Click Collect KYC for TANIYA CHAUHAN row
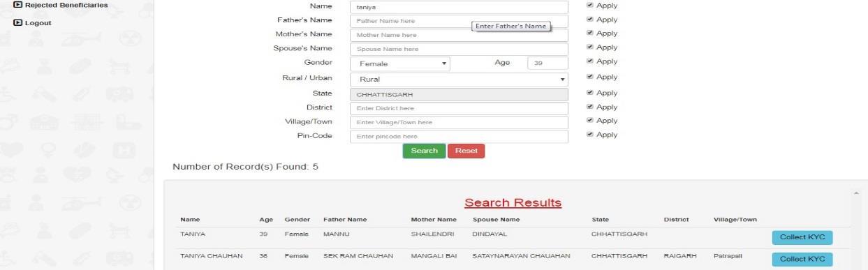Screen dimensions: 868x270 [x=802, y=259]
